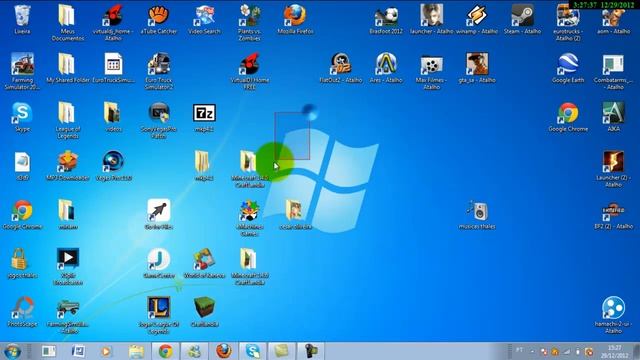Switch to the Chrome taskbar button

[x=165, y=351]
